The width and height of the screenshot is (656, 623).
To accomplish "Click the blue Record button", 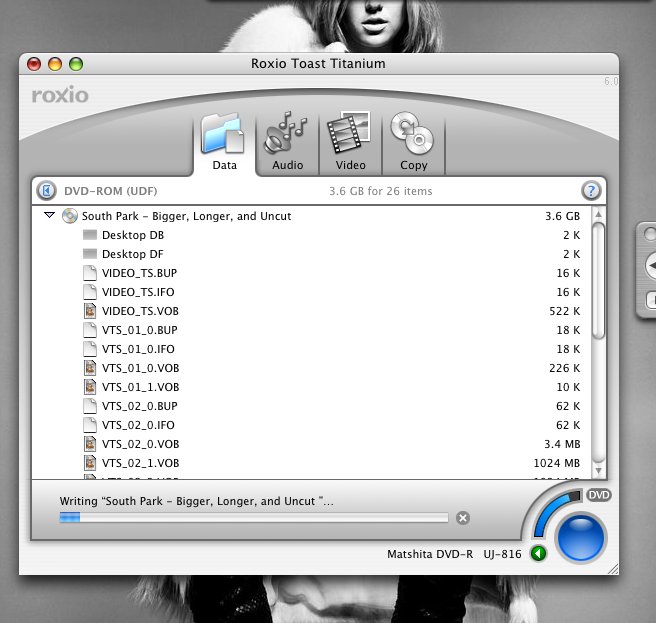I will (580, 538).
